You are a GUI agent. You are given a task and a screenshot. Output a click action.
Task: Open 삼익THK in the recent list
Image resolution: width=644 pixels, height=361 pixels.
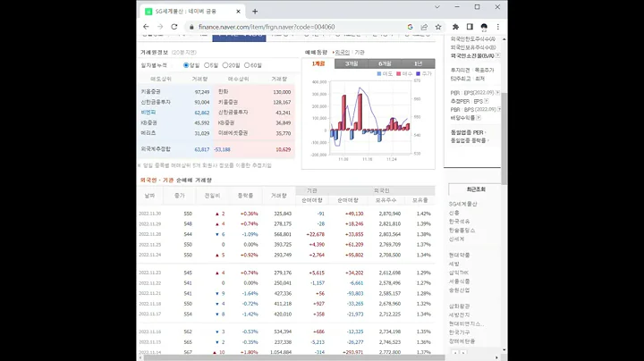click(x=459, y=273)
